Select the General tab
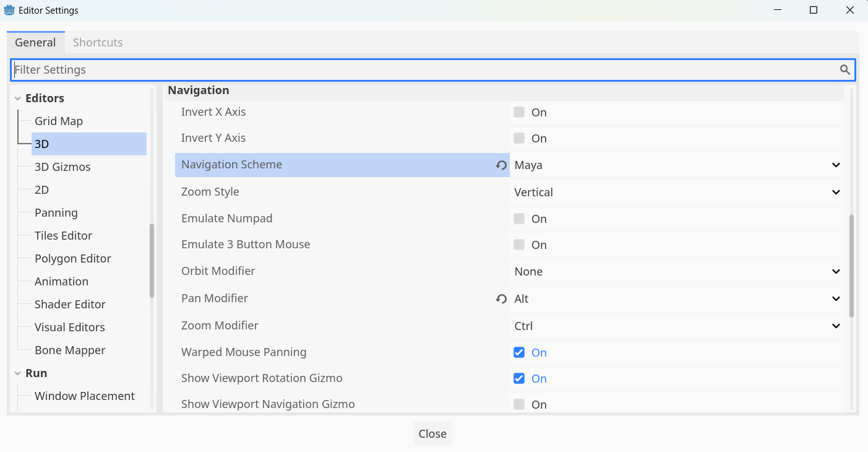 35,43
